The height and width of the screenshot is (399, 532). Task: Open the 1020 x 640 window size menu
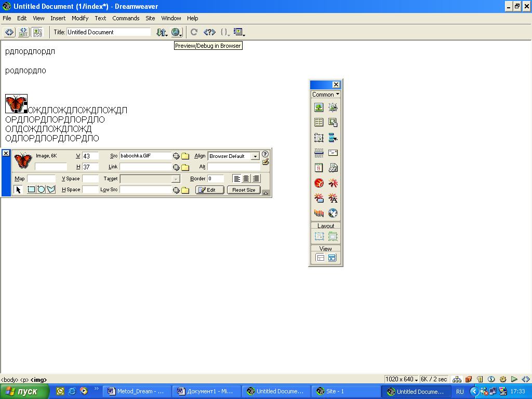(x=402, y=379)
